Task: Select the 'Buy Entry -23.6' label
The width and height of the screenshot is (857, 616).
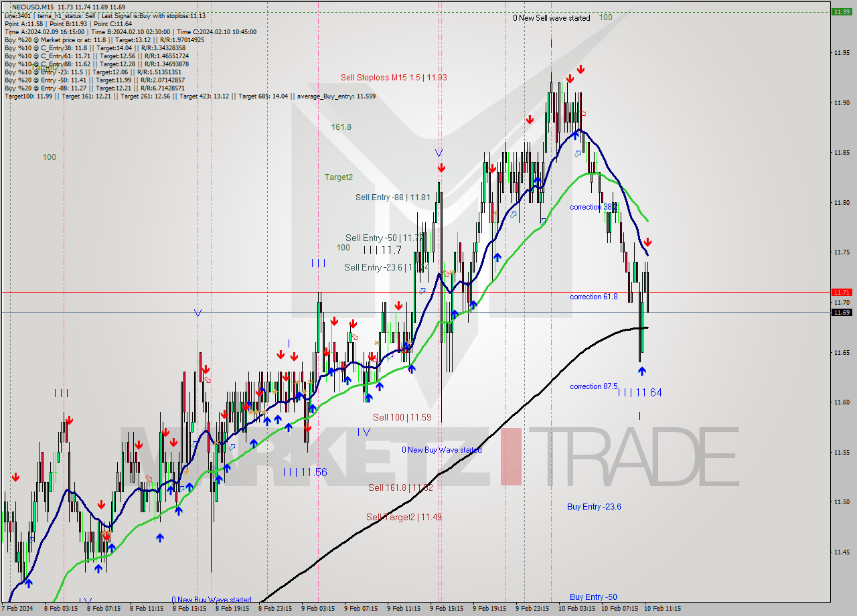Action: 594,507
